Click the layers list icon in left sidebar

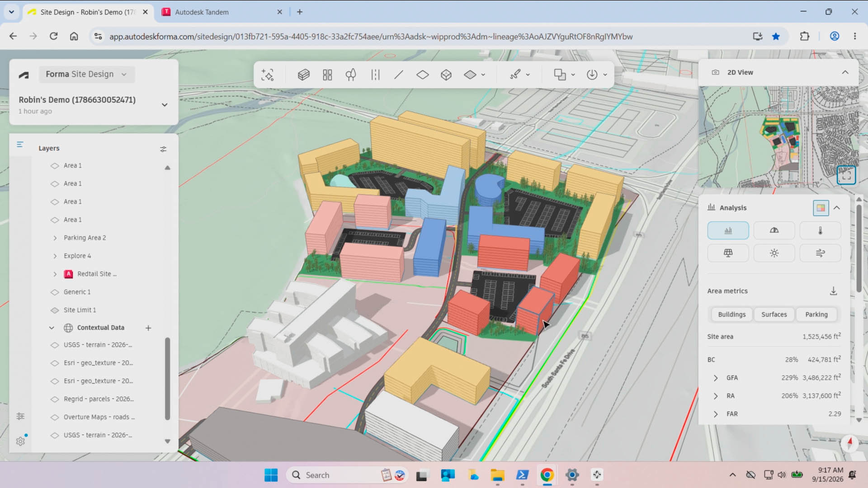pos(20,145)
